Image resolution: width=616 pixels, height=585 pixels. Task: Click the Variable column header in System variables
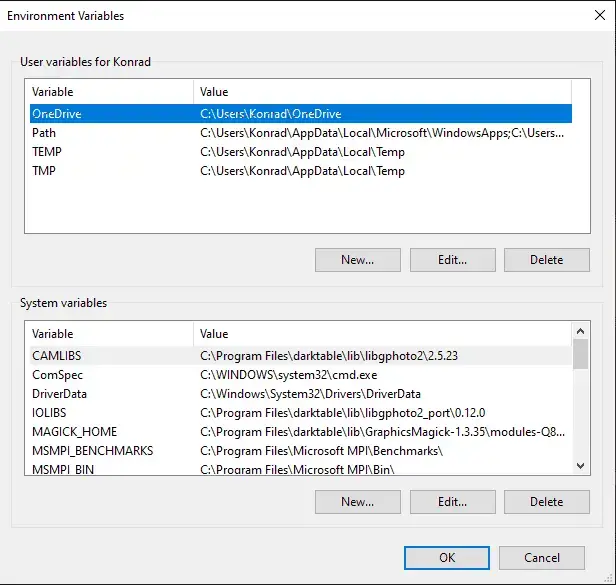[x=112, y=334]
